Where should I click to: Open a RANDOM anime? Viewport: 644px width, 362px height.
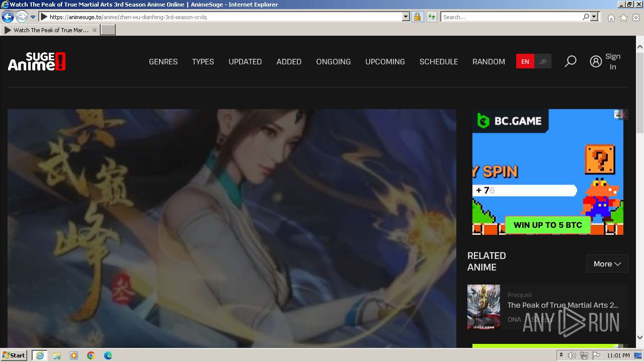tap(489, 62)
